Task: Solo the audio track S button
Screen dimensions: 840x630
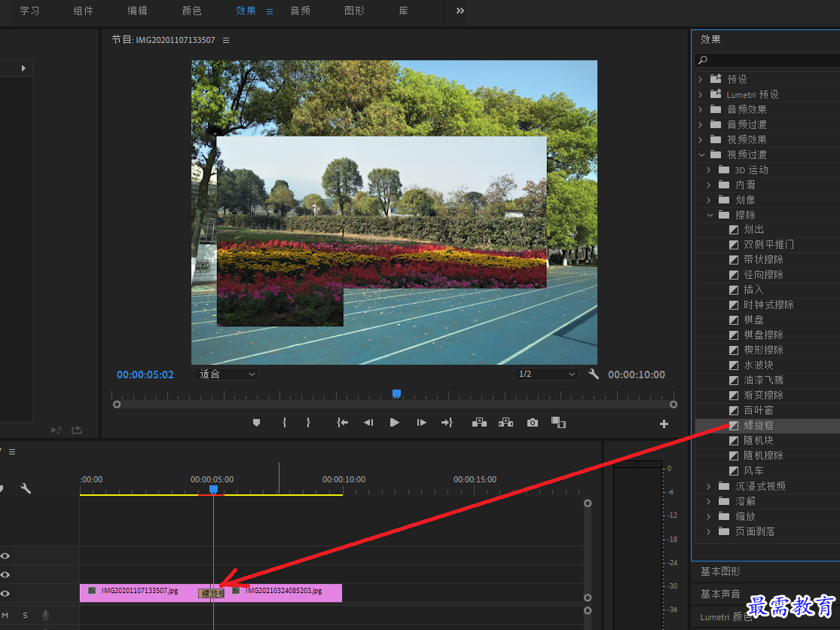Action: (x=25, y=615)
